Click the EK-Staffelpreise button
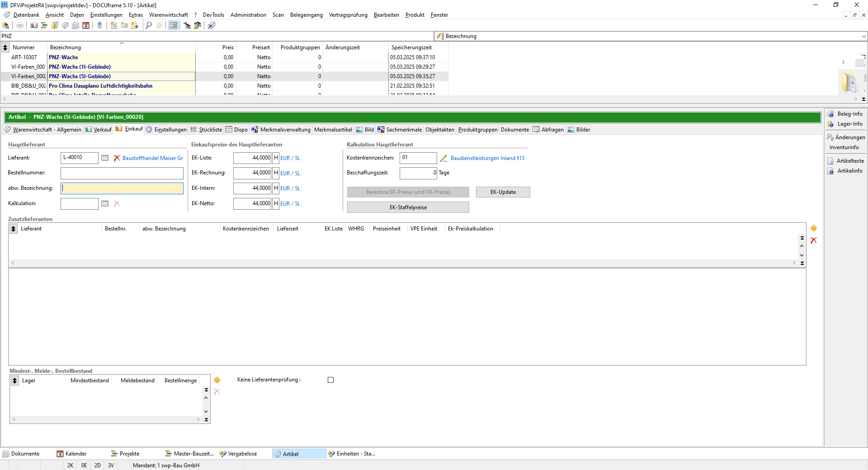 pyautogui.click(x=408, y=207)
